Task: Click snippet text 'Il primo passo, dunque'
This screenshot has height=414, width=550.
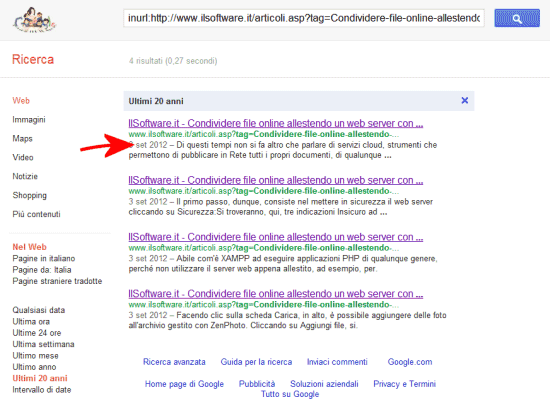Action: pos(219,202)
